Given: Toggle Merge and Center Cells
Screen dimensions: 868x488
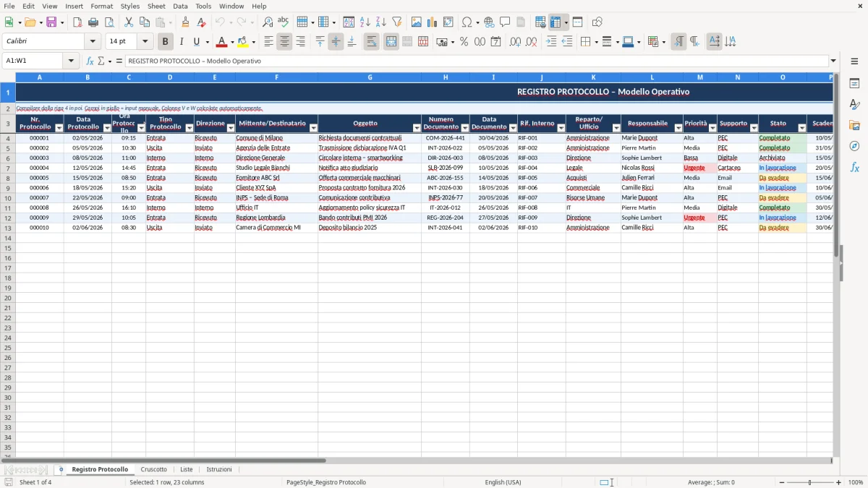Looking at the screenshot, I should 391,42.
